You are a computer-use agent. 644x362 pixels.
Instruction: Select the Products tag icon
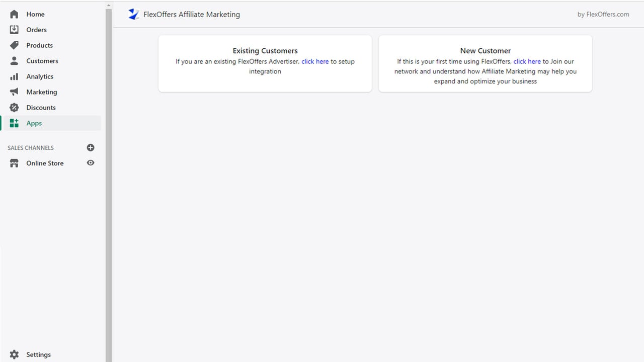(14, 45)
